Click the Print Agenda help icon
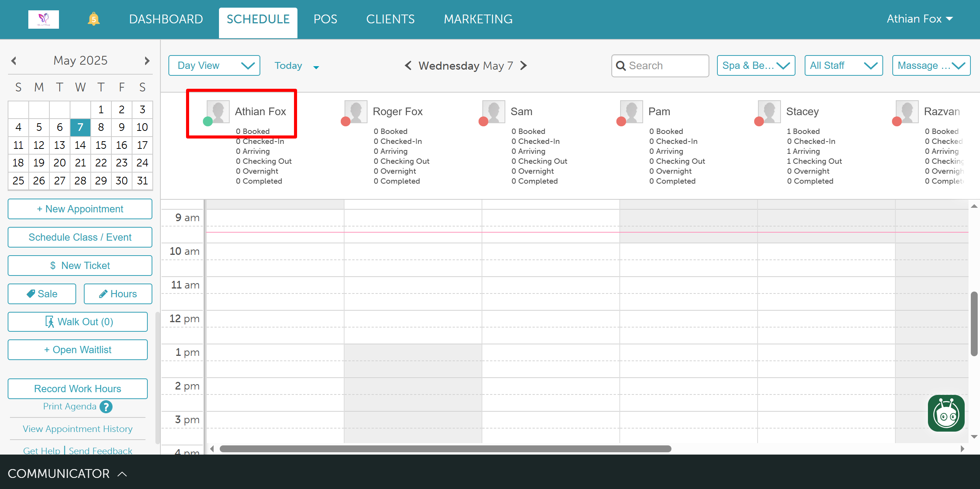Viewport: 980px width, 489px height. click(x=106, y=406)
